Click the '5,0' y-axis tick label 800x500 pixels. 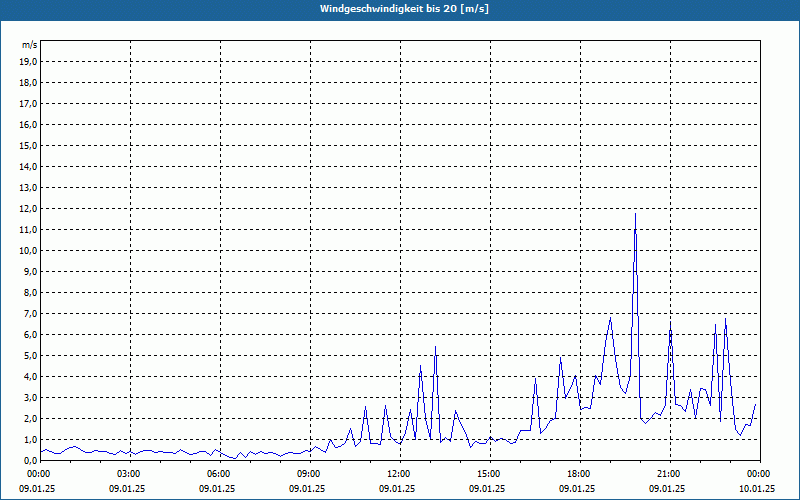click(x=30, y=356)
